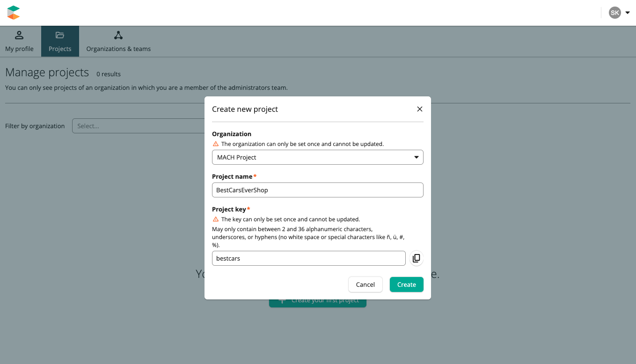Copy the project key to clipboard

pos(416,258)
